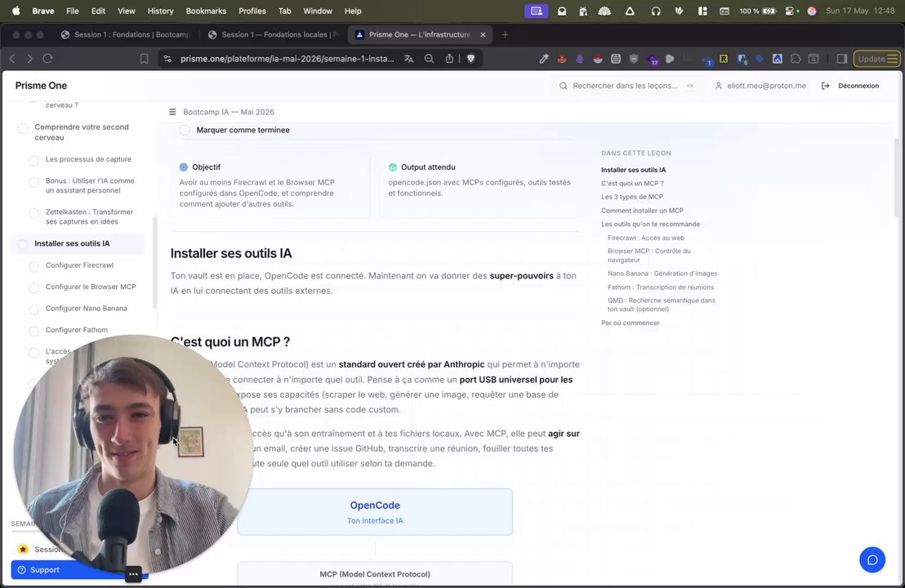Viewport: 905px width, 588px height.
Task: Jump to C'est quoi un MCP ? section
Action: (632, 183)
